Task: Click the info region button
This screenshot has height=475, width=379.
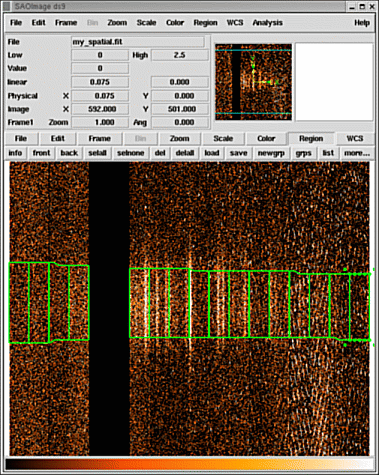Action: click(15, 153)
